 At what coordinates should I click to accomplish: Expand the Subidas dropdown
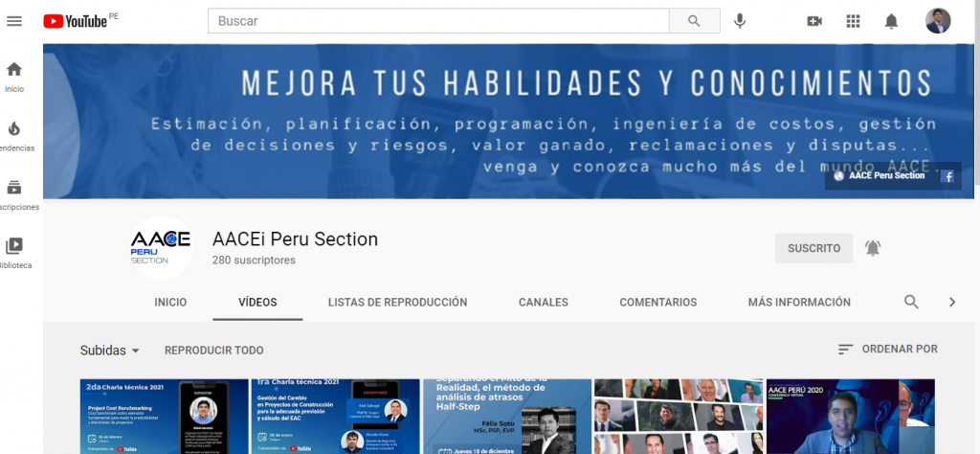coord(109,351)
